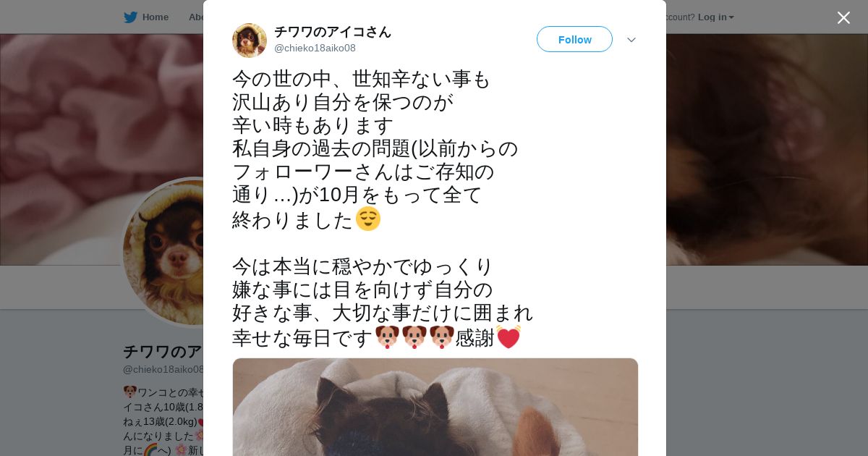Click the last dog face emoji before 感謝

pos(442,337)
